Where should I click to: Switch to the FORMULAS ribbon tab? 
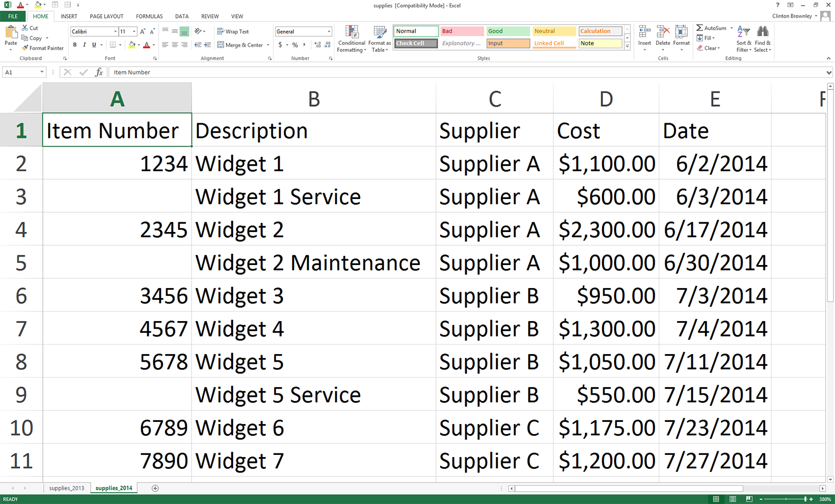149,16
